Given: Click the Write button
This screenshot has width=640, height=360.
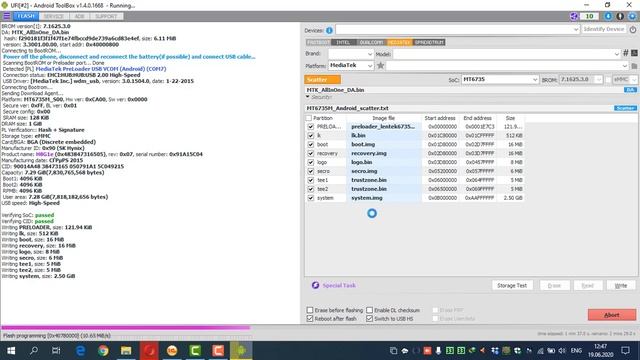Looking at the screenshot, I should tap(620, 285).
